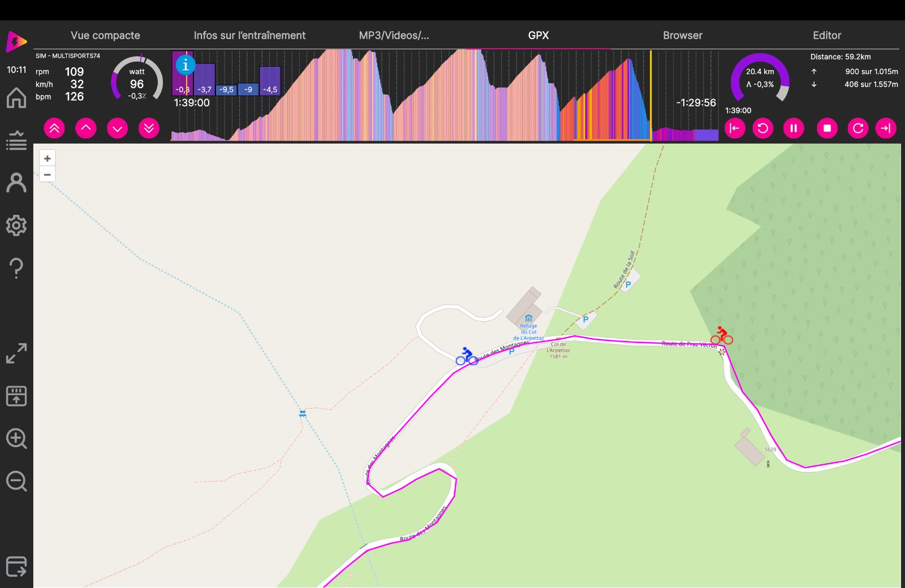
Task: Click the Home icon in sidebar
Action: click(16, 98)
